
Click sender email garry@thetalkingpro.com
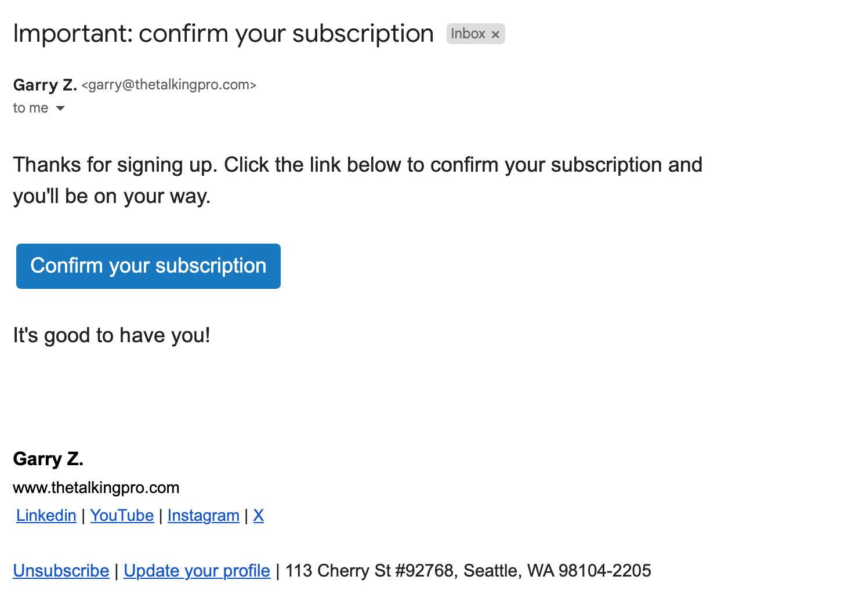pyautogui.click(x=169, y=85)
